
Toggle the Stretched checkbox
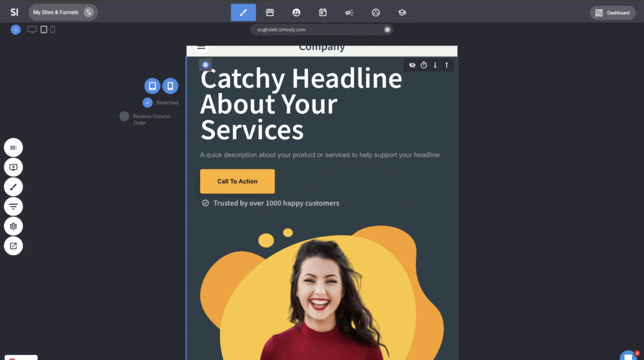coord(148,102)
